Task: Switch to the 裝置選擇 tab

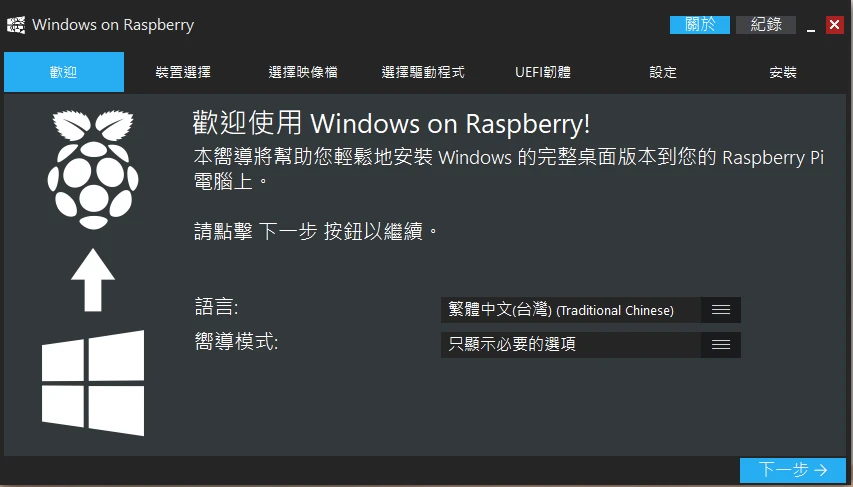Action: [183, 72]
